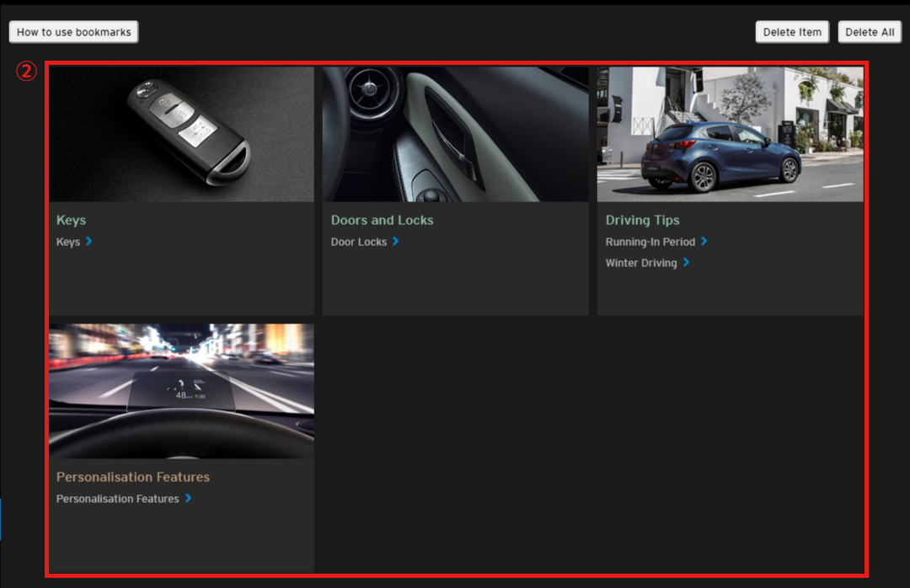Image resolution: width=910 pixels, height=588 pixels.
Task: Open the white Personalisation Features link
Action: 117,500
